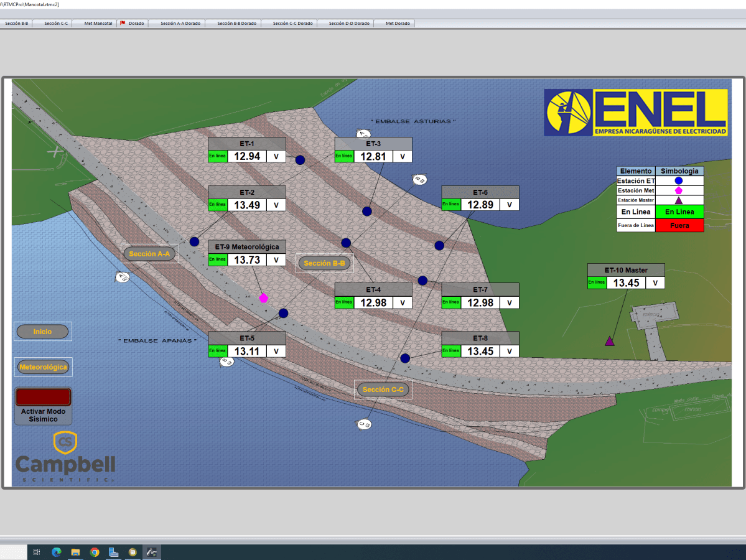The image size is (746, 560).
Task: Click the ET-6 voltage value 12.89
Action: [x=480, y=205]
